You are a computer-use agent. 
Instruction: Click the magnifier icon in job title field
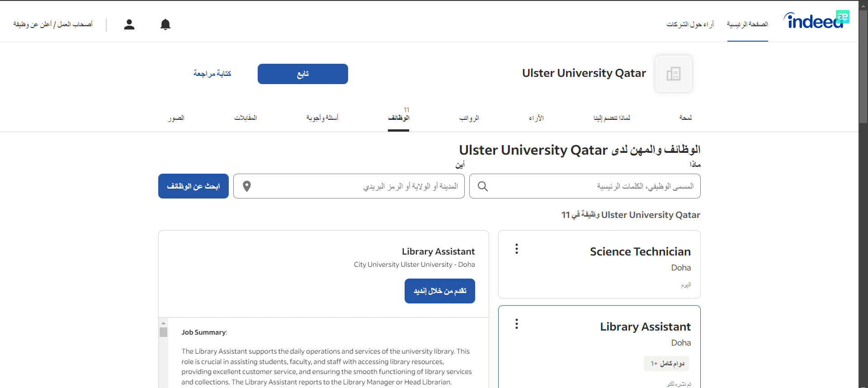pos(483,186)
